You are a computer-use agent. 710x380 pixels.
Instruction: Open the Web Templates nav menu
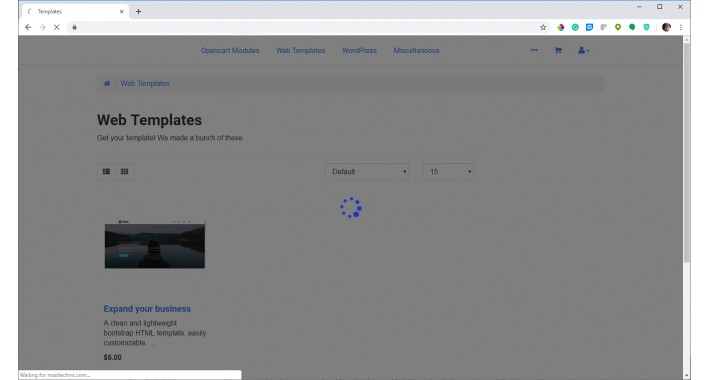pyautogui.click(x=301, y=50)
